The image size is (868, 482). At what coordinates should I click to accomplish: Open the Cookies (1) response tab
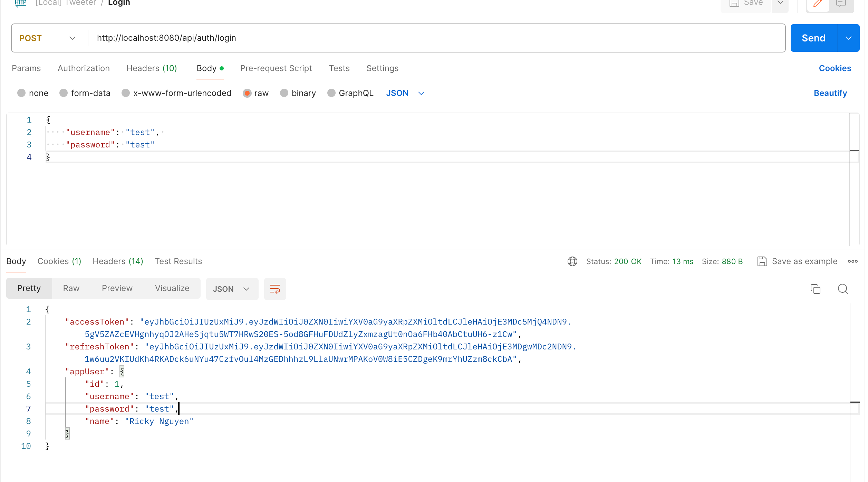(59, 261)
